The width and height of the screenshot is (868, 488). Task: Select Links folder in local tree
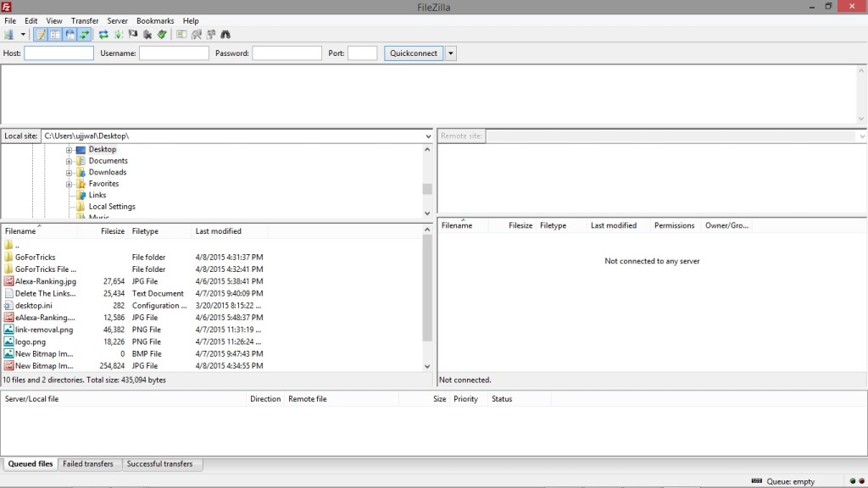[97, 195]
